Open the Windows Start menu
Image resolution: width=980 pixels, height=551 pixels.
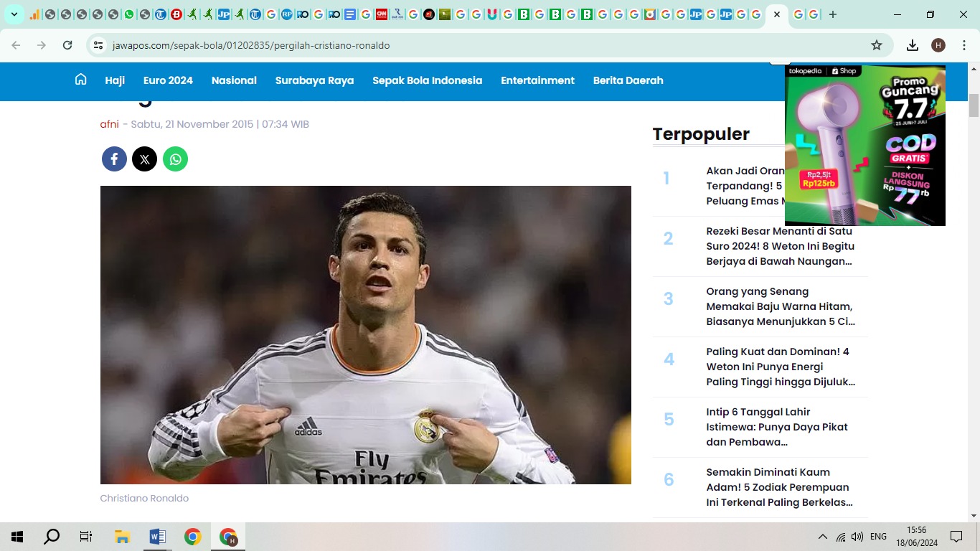coord(17,537)
